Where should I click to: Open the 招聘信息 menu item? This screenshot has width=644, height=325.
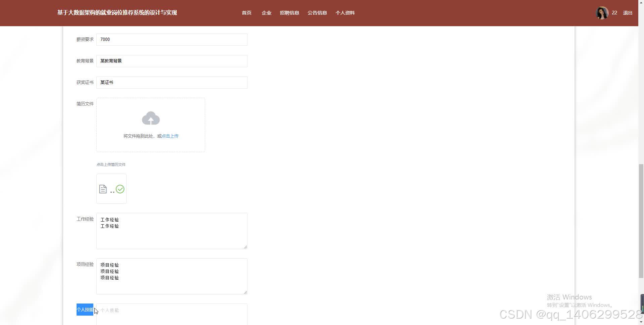[x=289, y=13]
